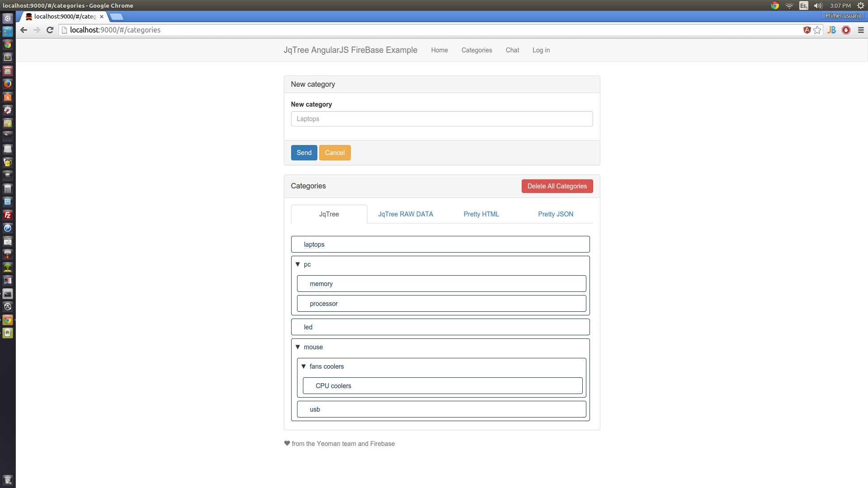
Task: Launch Firefox from dock
Action: click(x=8, y=84)
